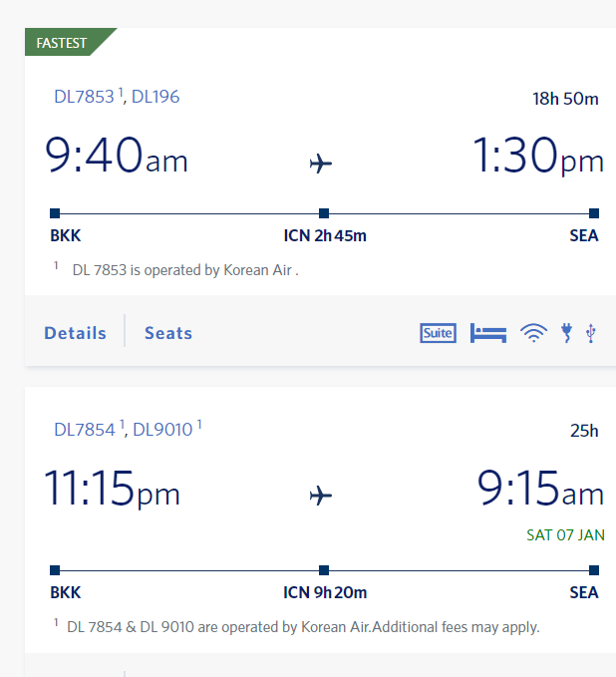The image size is (616, 677).
Task: Open flight number DL7854 link
Action: coord(85,430)
